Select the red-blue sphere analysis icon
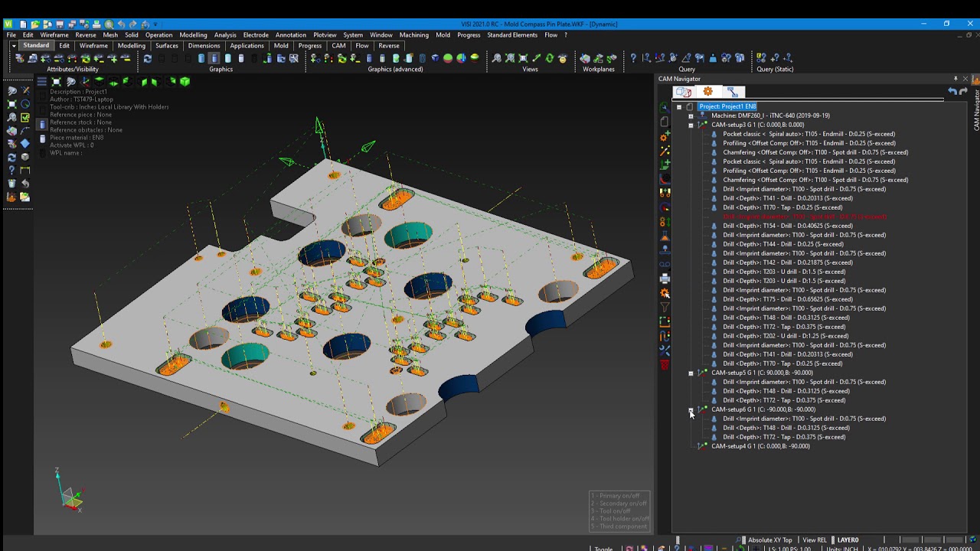 (461, 58)
